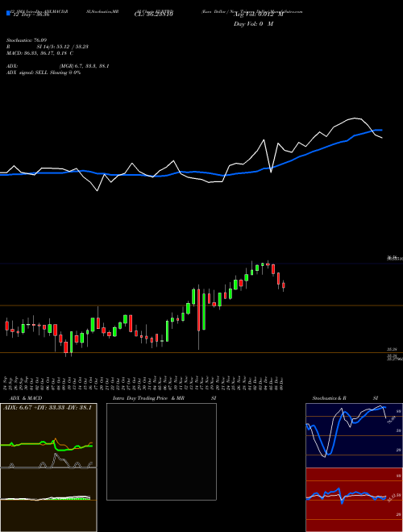This screenshot has width=403, height=532.
Task: Click the CL closing price value
Action: 154,15
